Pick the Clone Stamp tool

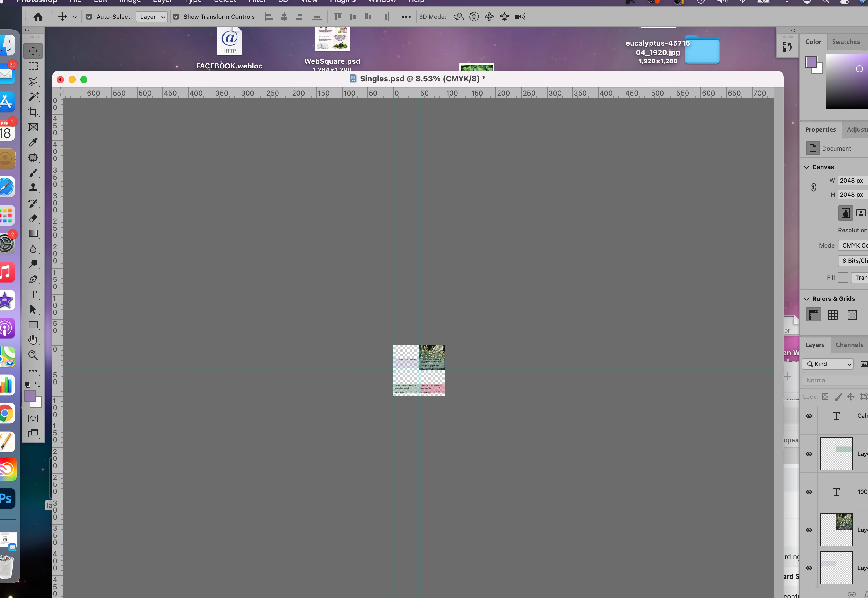33,188
